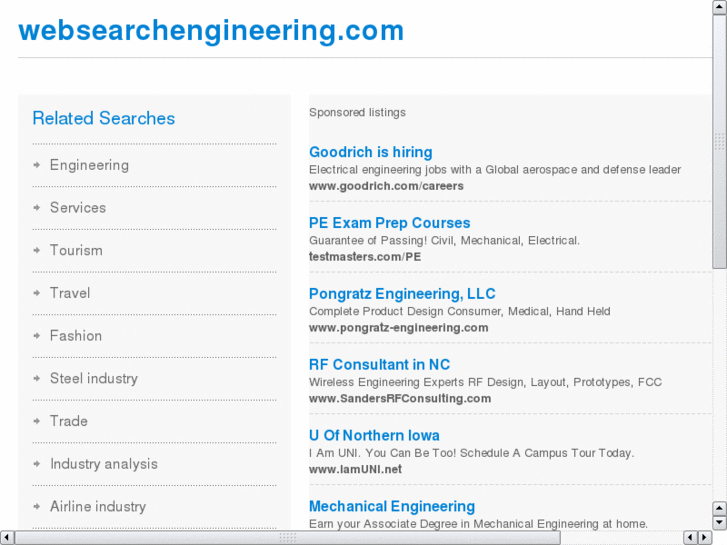
Task: Click the up arrow at vertical scrollbar bottom
Action: click(x=719, y=509)
